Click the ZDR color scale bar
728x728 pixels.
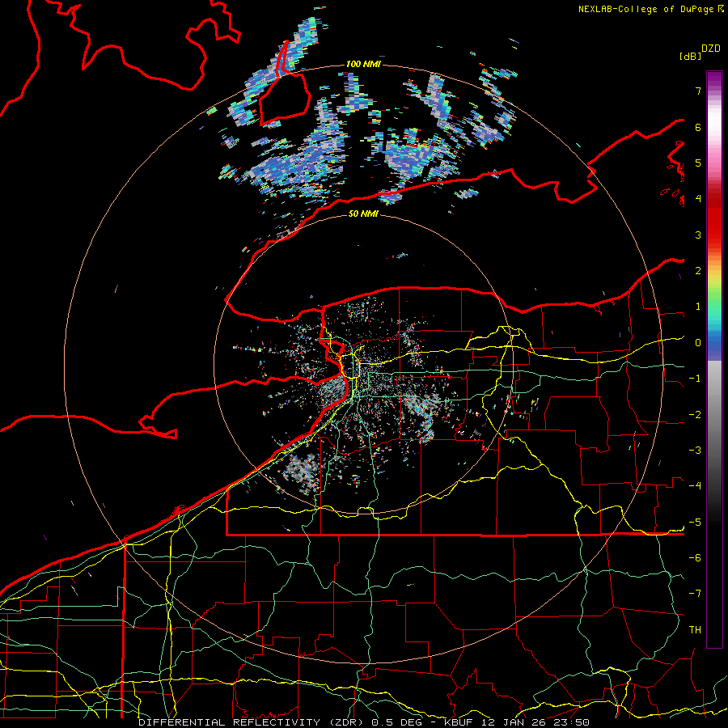click(x=714, y=359)
